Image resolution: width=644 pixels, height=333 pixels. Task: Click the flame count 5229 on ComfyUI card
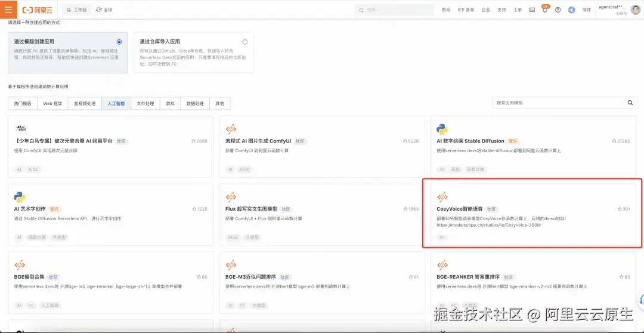[410, 141]
